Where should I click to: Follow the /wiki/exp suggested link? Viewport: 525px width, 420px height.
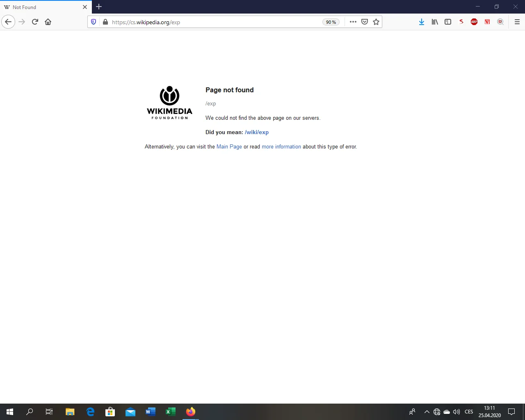(257, 132)
